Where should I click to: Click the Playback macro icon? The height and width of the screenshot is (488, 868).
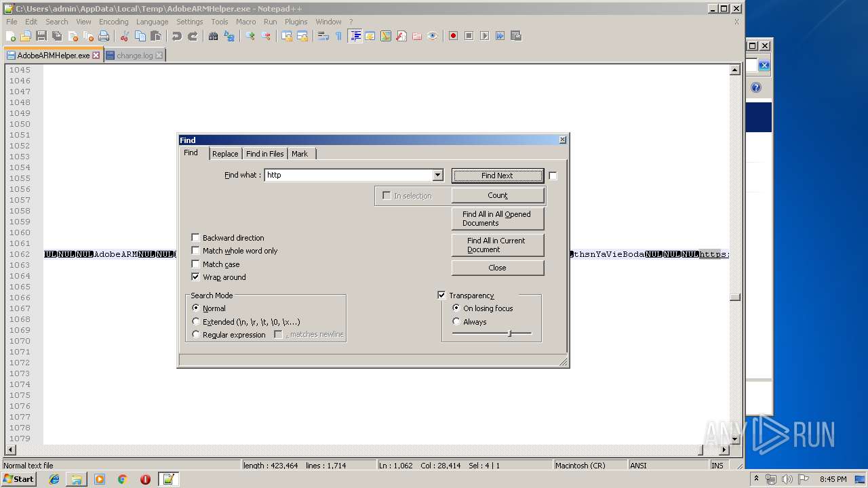(485, 36)
